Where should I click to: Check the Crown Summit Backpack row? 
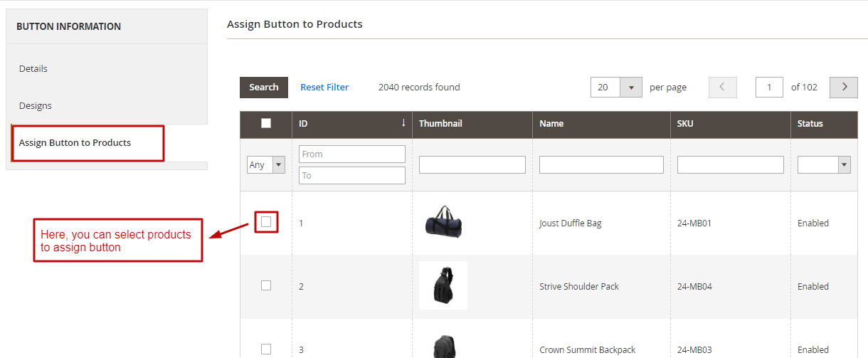266,349
